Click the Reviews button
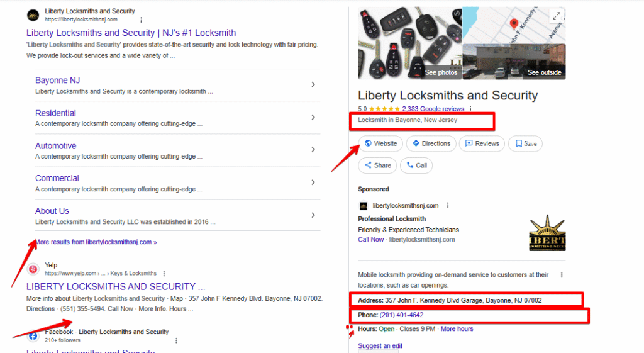The width and height of the screenshot is (644, 353). pos(482,143)
